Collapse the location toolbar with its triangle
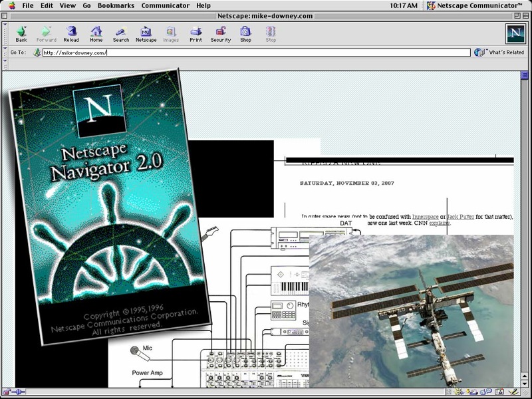 click(5, 49)
